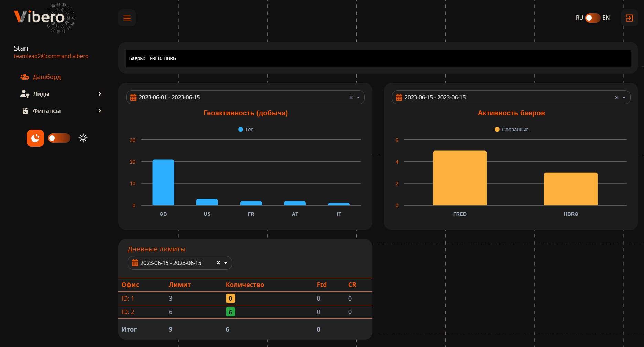Screen dimensions: 644x347
Task: Select the EN language label
Action: pyautogui.click(x=606, y=18)
